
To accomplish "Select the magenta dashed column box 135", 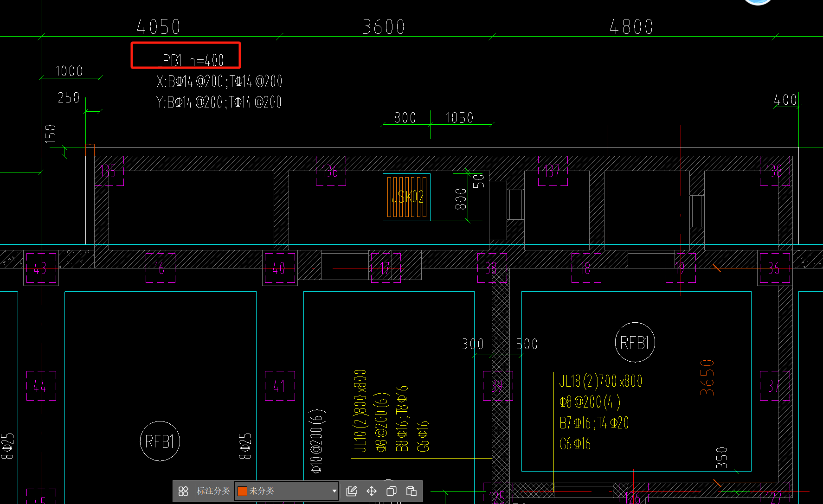I will (x=109, y=171).
